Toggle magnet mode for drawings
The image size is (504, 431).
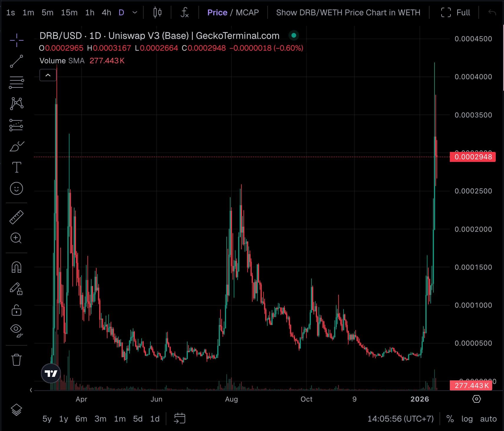coord(16,267)
